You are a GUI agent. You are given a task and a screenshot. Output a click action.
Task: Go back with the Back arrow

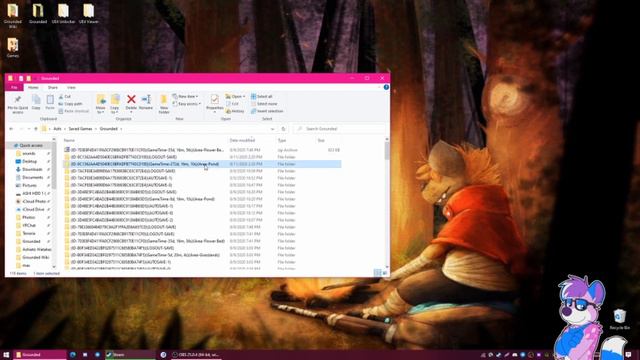click(x=11, y=129)
